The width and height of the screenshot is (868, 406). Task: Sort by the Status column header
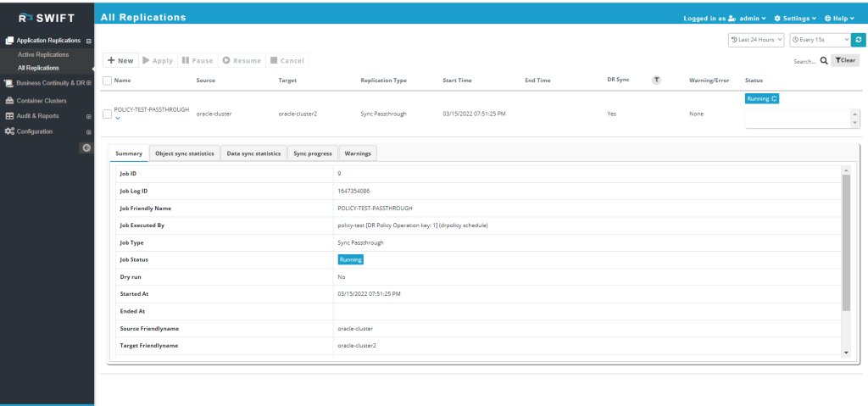click(x=754, y=81)
